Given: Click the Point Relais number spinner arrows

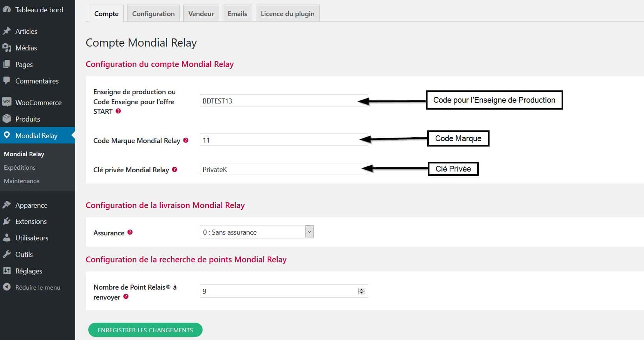Looking at the screenshot, I should click(x=361, y=291).
